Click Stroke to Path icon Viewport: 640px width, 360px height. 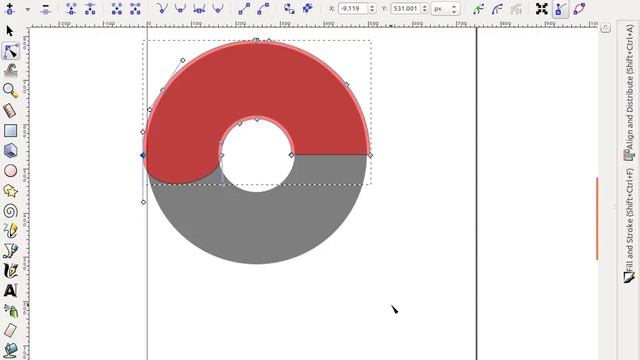click(x=308, y=9)
